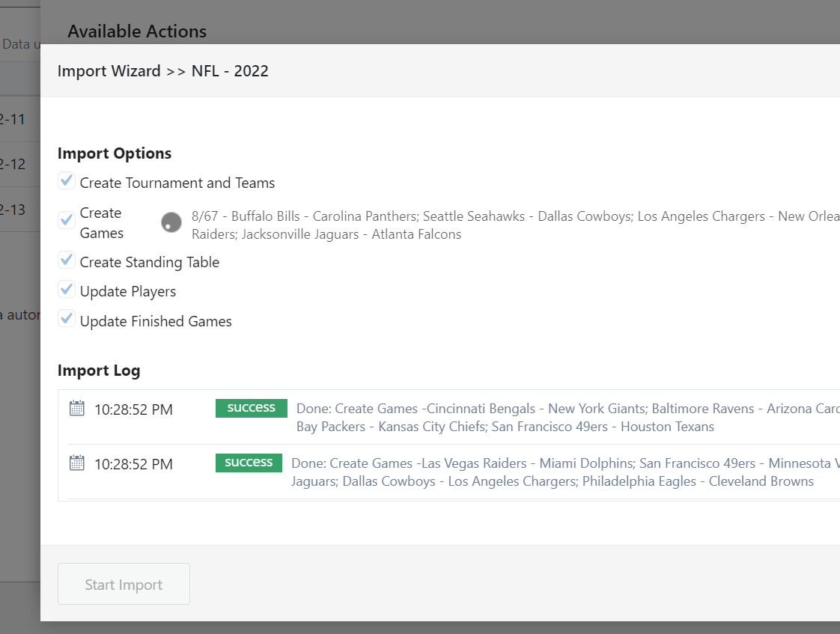The height and width of the screenshot is (634, 840).
Task: Click 'Done: Create Games -Cincinnati Bengals' log message
Action: click(567, 418)
